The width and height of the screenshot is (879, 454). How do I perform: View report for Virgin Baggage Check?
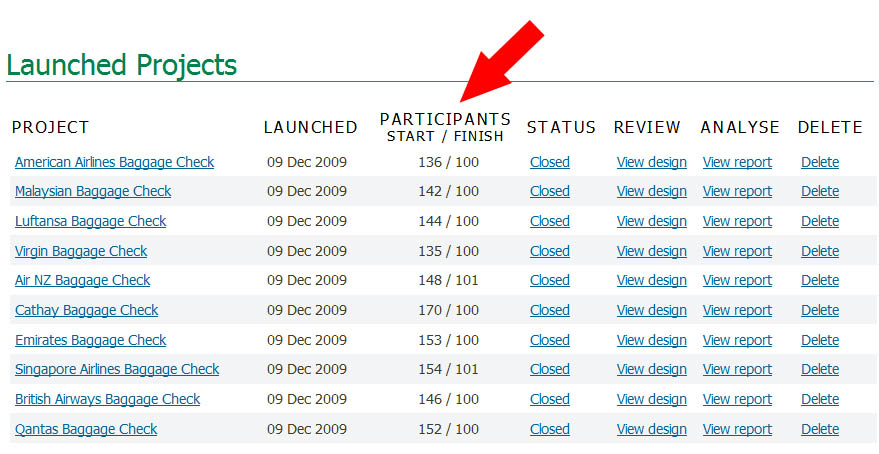[737, 251]
